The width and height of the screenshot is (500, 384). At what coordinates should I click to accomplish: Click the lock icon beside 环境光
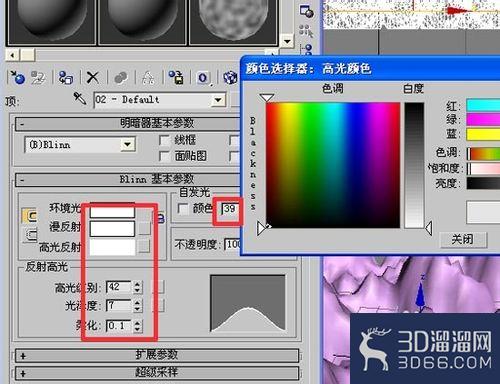30,216
